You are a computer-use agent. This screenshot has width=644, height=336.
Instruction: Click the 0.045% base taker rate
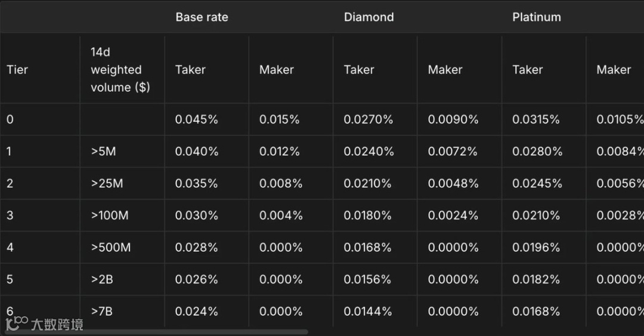tap(197, 119)
